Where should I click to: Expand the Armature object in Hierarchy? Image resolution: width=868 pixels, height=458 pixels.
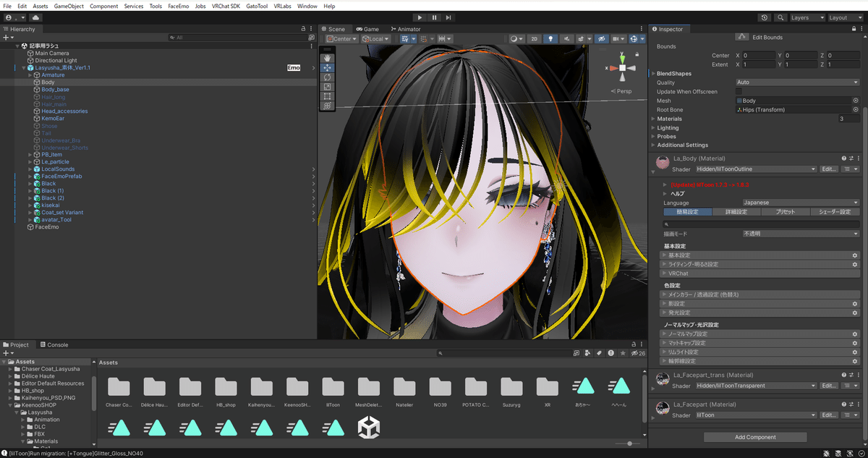click(30, 75)
